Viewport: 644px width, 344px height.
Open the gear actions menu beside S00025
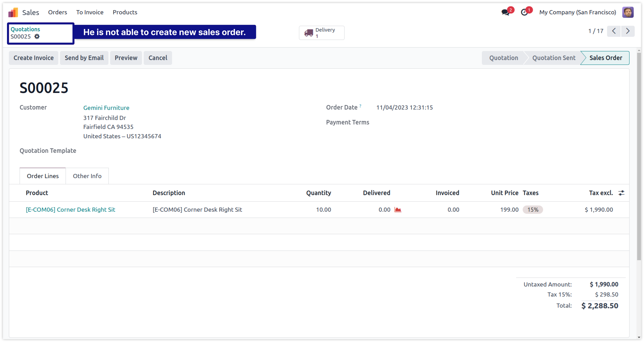pyautogui.click(x=37, y=37)
